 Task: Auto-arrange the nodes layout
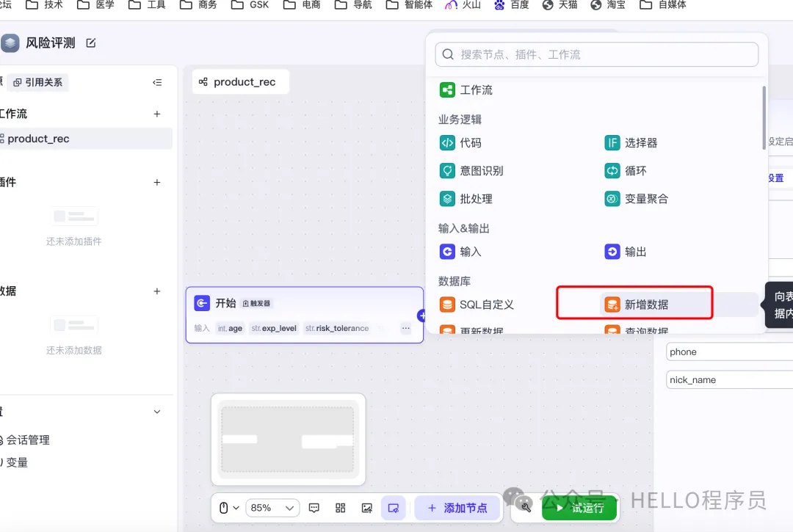pos(341,508)
